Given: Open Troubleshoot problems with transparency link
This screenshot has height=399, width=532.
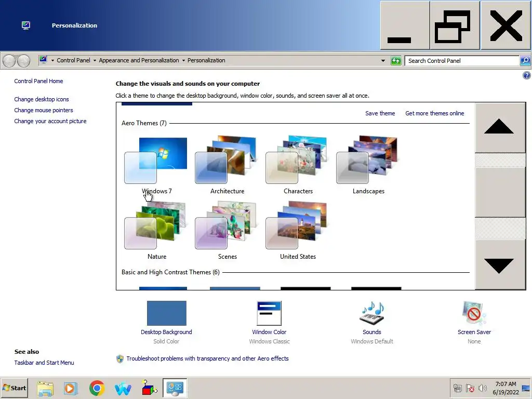Looking at the screenshot, I should (x=207, y=358).
